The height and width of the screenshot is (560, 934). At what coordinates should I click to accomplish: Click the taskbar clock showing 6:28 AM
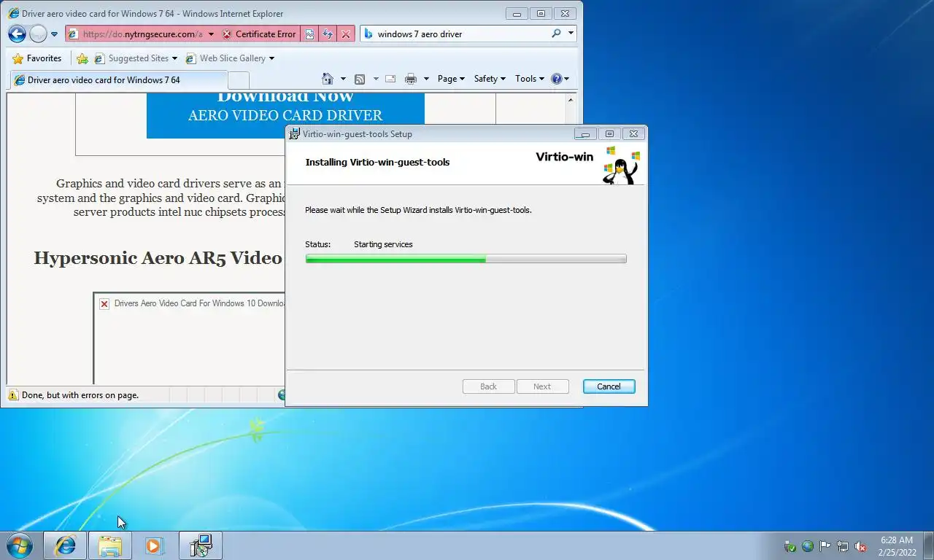point(897,546)
